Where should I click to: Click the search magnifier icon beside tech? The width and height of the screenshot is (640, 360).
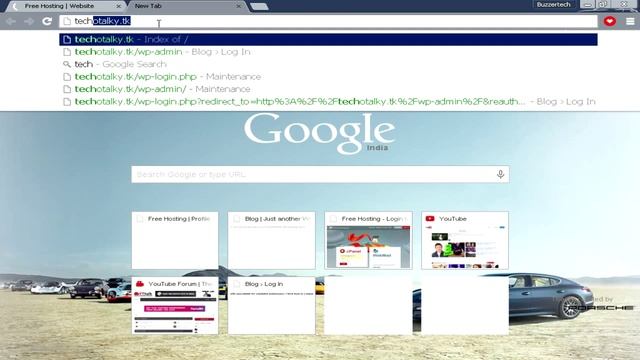[67, 64]
